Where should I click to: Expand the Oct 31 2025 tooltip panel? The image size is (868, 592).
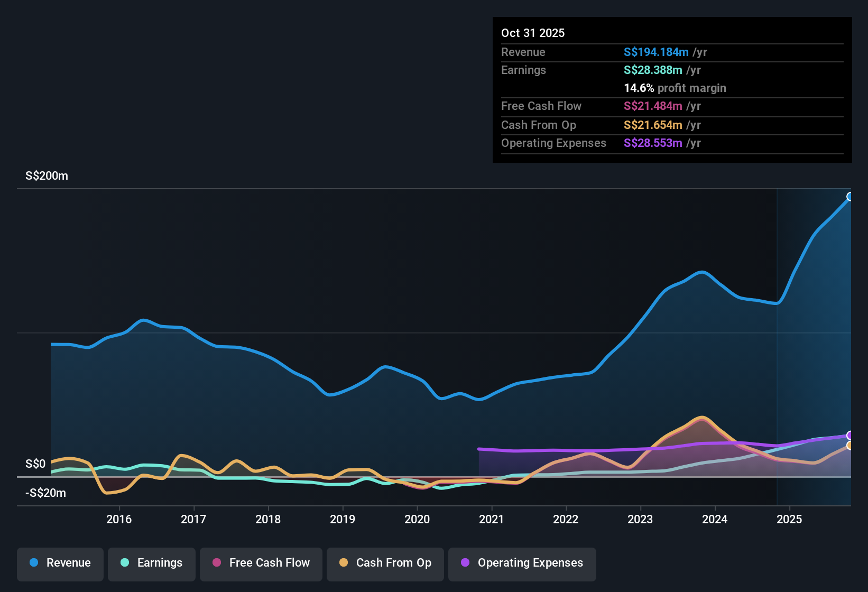coord(532,33)
